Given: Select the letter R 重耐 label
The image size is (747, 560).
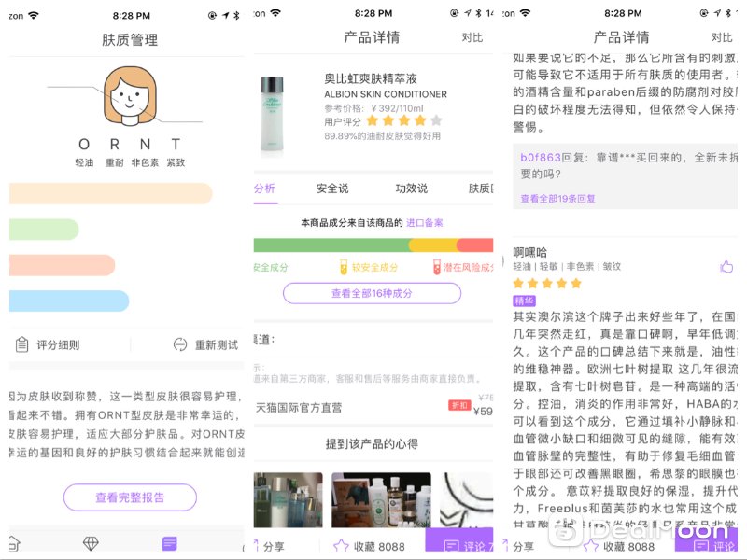Looking at the screenshot, I should click(114, 152).
